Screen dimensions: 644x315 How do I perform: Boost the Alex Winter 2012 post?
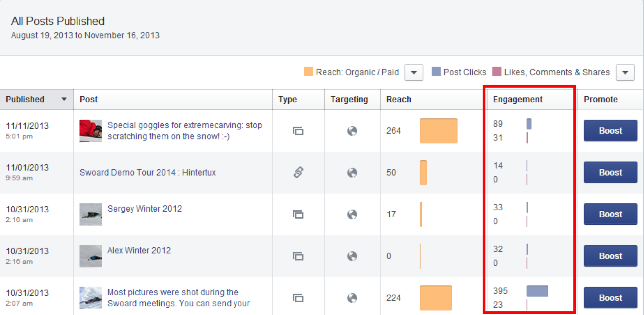[x=611, y=256]
